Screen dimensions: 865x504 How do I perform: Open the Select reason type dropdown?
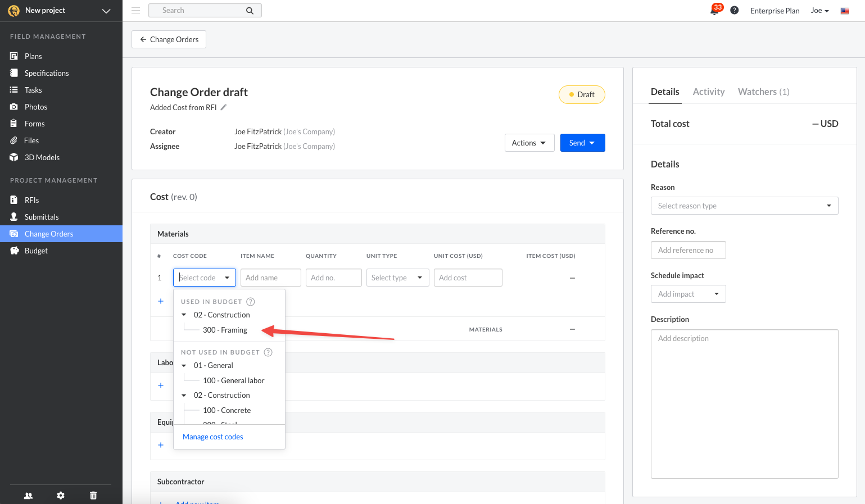(744, 206)
